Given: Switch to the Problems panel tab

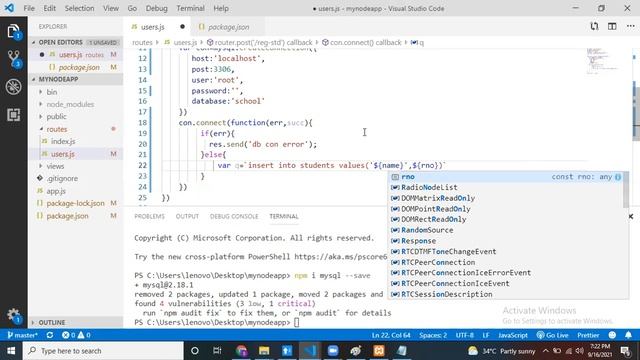Looking at the screenshot, I should (149, 216).
